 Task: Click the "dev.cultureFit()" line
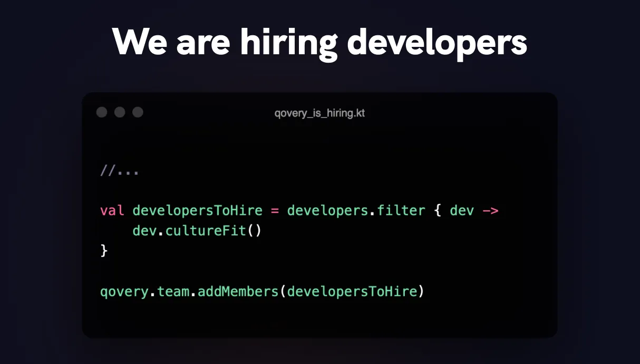[x=197, y=231]
